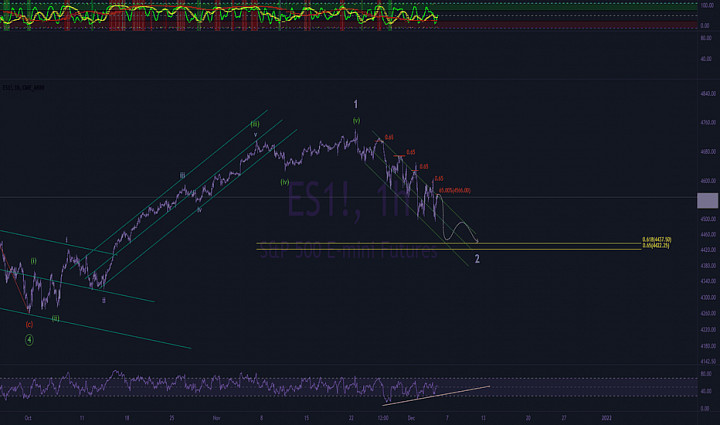
Task: Select the circled green 4 label
Action: click(29, 340)
